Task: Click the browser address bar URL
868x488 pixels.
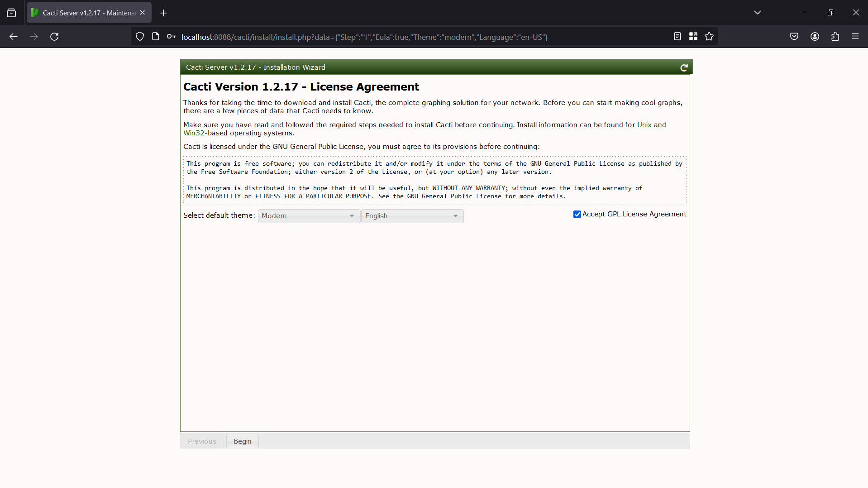Action: click(x=364, y=37)
